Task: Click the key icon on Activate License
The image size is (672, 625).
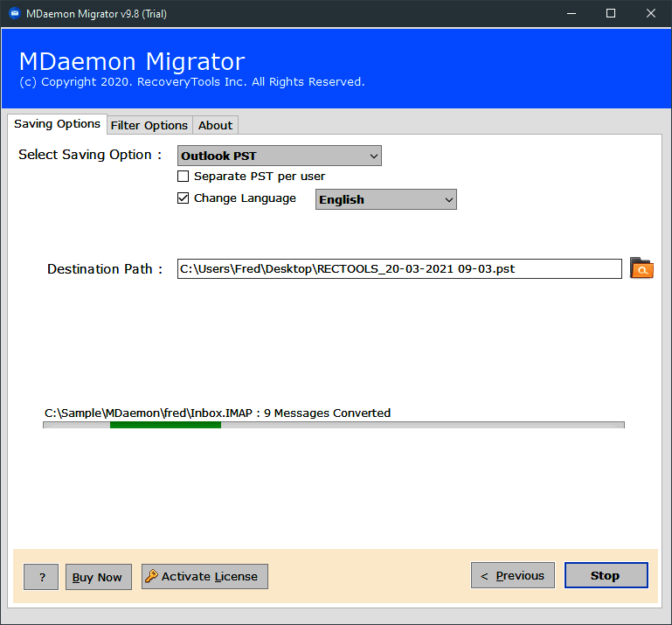Action: coord(151,576)
